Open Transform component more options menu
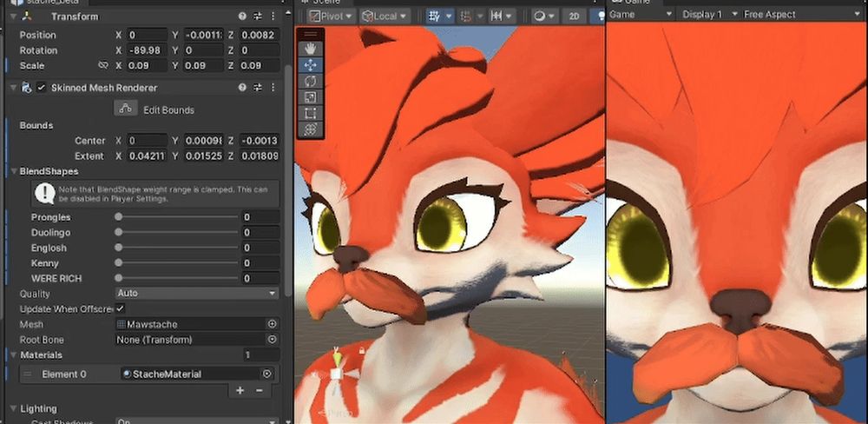Image resolution: width=868 pixels, height=424 pixels. coord(273,17)
